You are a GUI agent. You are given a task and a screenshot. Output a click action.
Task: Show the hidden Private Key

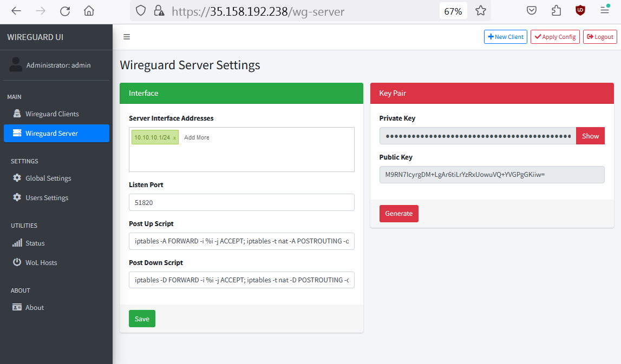coord(590,136)
